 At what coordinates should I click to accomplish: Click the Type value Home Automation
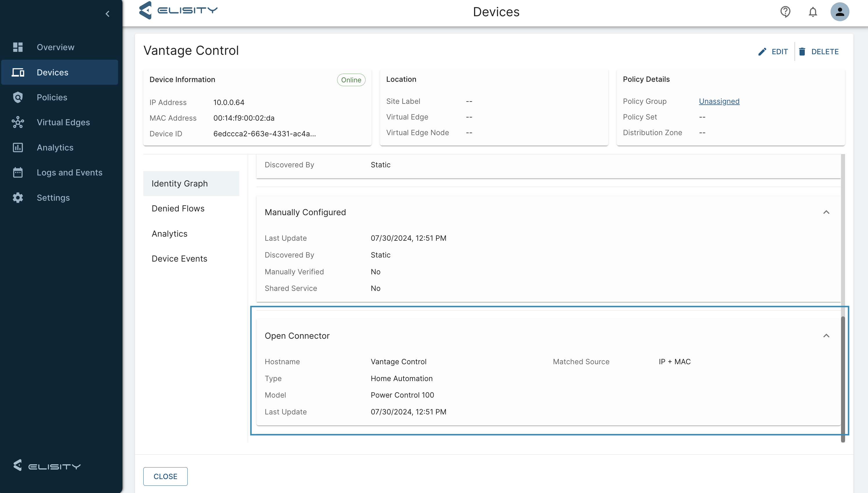(402, 378)
